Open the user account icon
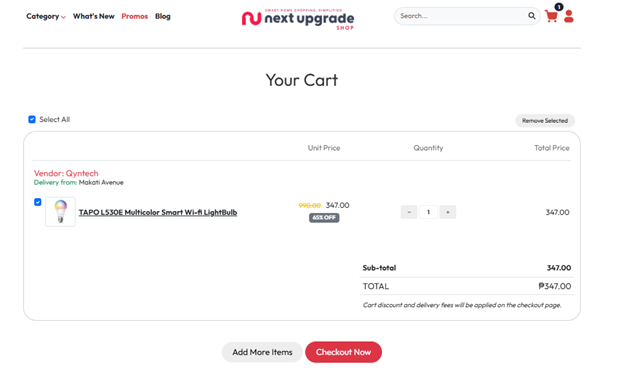The height and width of the screenshot is (375, 624). pyautogui.click(x=569, y=16)
